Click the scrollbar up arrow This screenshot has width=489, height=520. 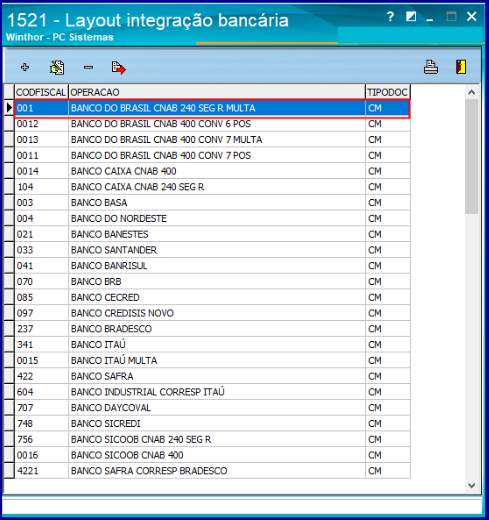(471, 92)
